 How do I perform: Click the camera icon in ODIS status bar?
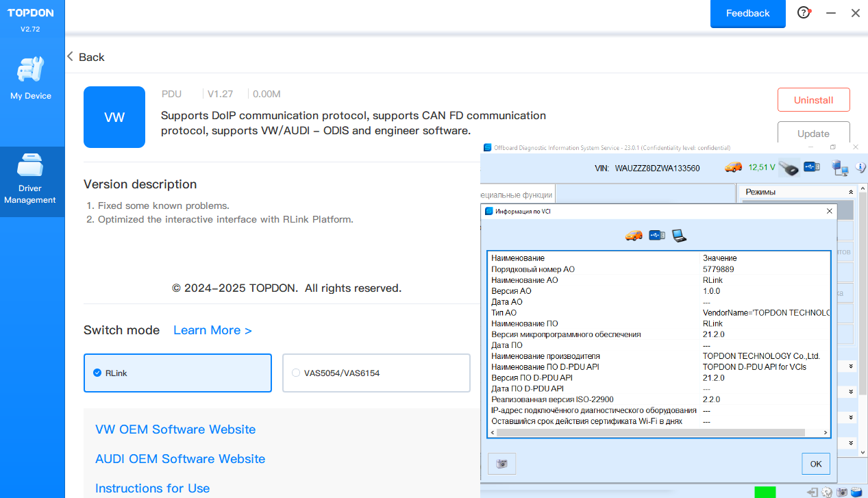point(843,492)
